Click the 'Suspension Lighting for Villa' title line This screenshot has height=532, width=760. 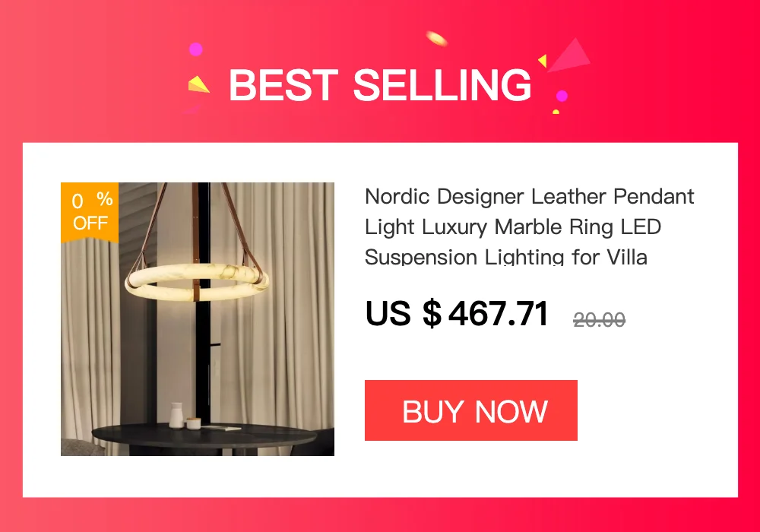[x=506, y=257]
